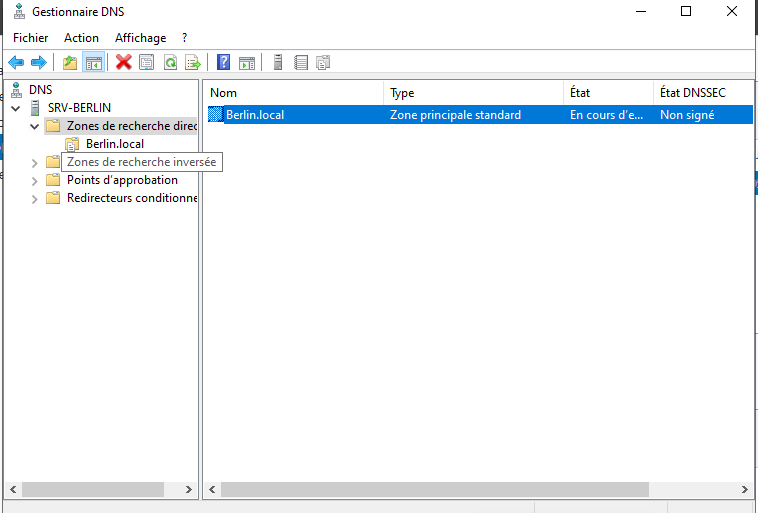The width and height of the screenshot is (758, 513).
Task: Click the Export list toolbar icon
Action: 193,62
